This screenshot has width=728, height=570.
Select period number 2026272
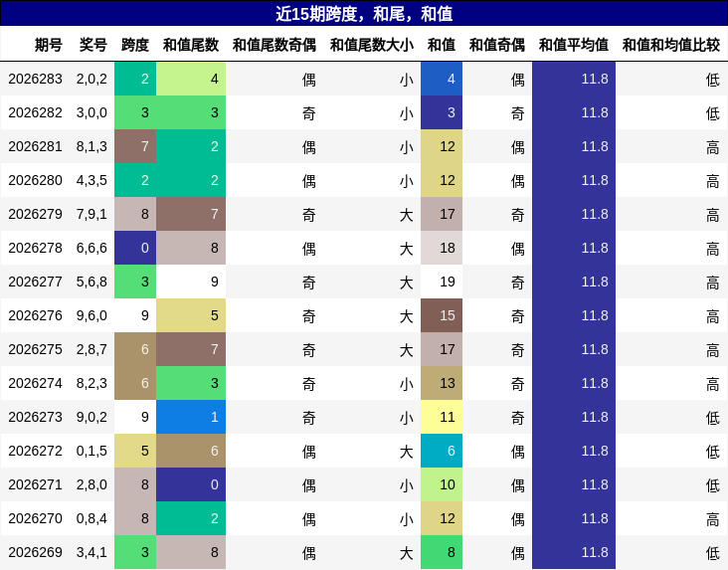(x=35, y=451)
